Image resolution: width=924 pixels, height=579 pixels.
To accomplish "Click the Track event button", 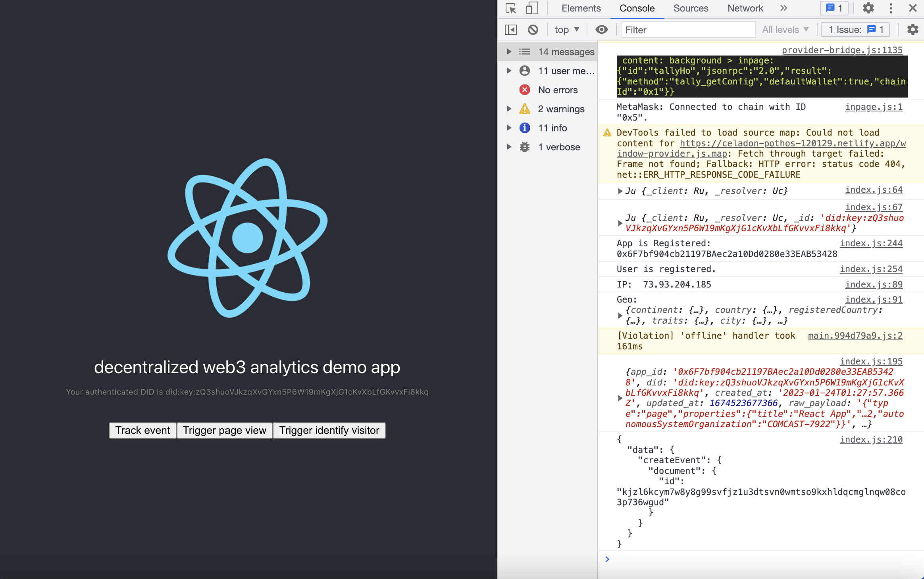I will pos(142,431).
